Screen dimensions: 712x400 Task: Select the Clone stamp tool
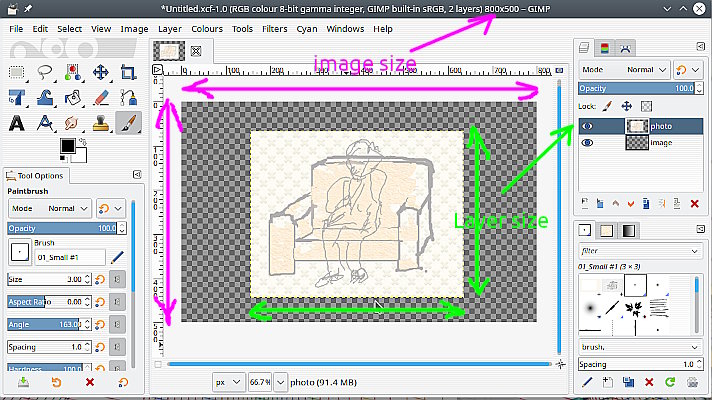pyautogui.click(x=100, y=123)
